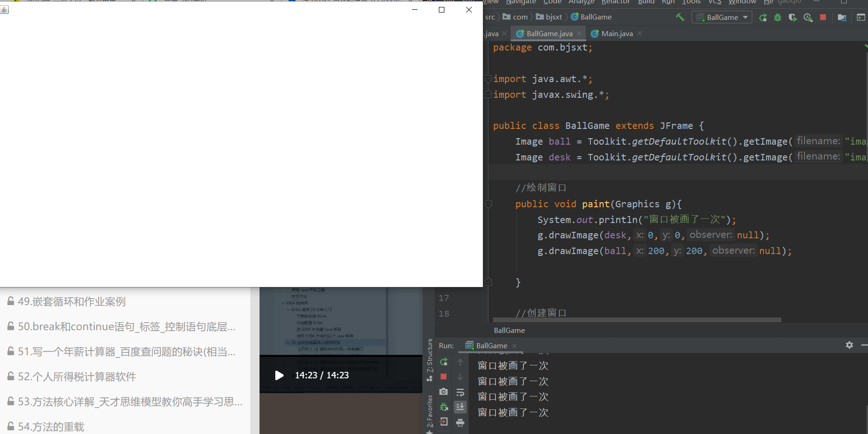
Task: Open the VCS menu
Action: click(715, 2)
